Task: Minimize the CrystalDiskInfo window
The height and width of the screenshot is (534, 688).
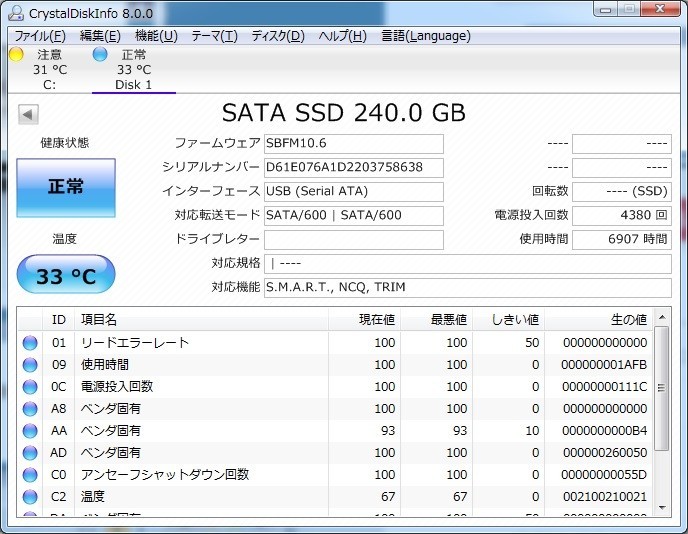Action: 606,9
